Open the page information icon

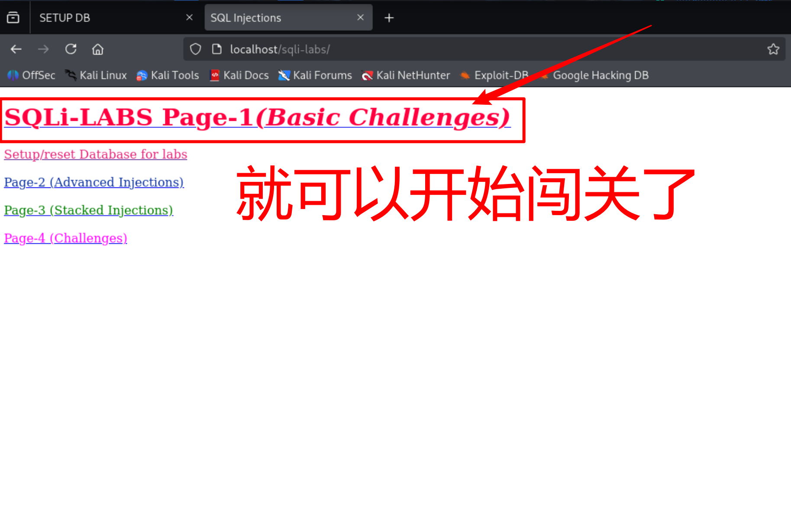pos(216,49)
